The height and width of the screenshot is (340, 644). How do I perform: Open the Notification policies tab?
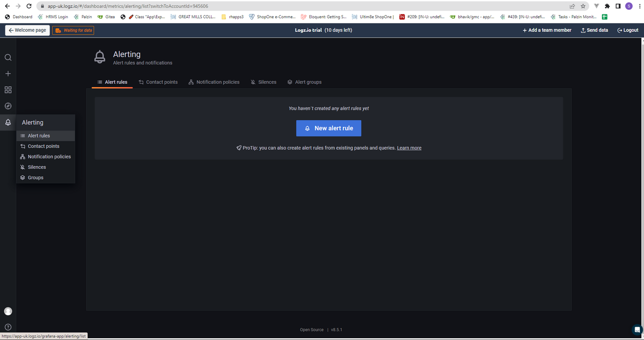214,82
